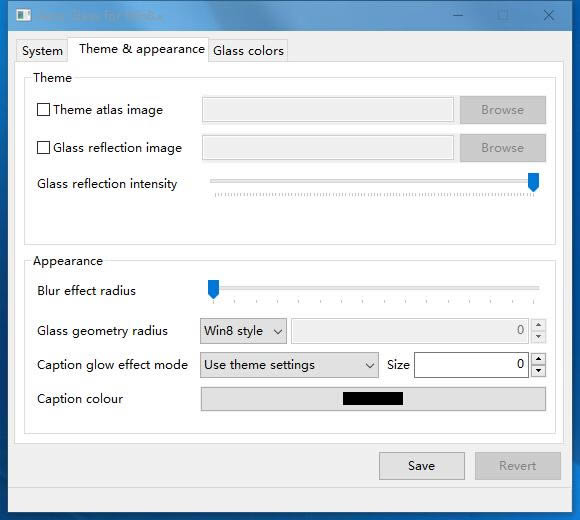Minimize the settings window
The height and width of the screenshot is (520, 580).
click(458, 15)
